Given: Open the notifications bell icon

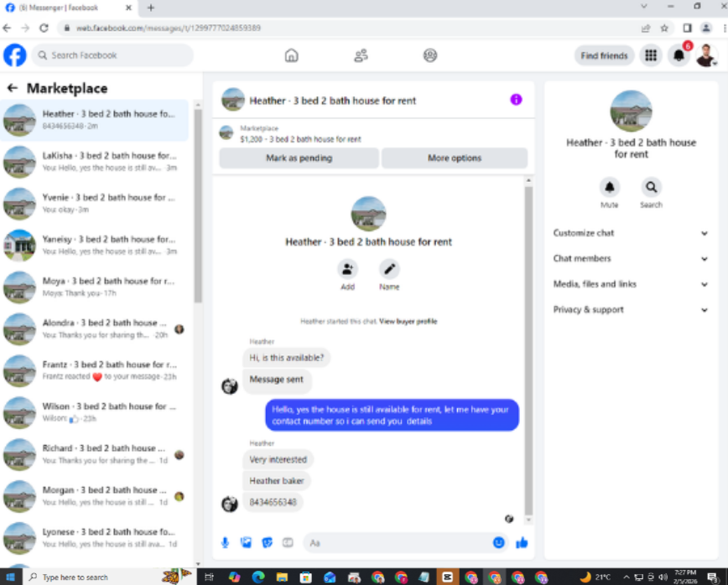Looking at the screenshot, I should 679,55.
